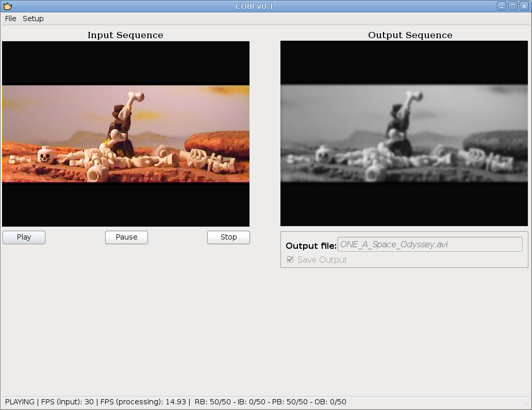Click the Output Sequence grayscale preview
Screen dimensions: 532x410
[x=404, y=133]
